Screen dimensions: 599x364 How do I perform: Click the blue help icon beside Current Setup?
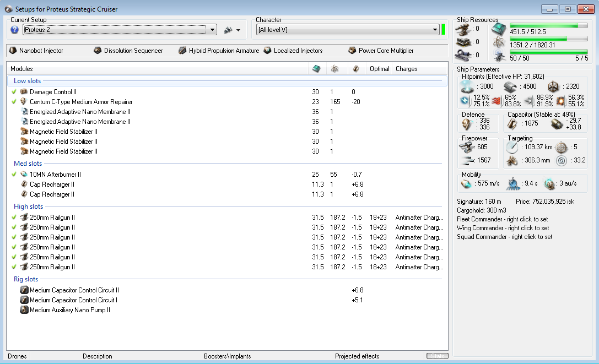(14, 30)
